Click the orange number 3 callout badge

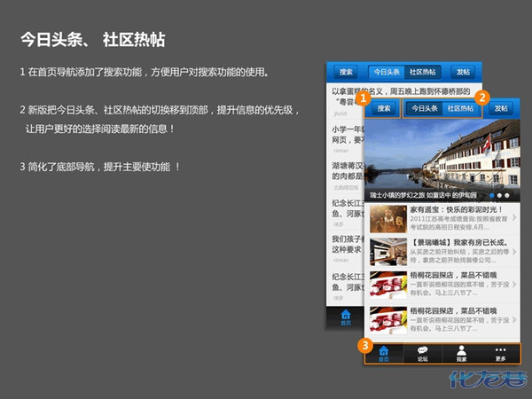tap(364, 344)
